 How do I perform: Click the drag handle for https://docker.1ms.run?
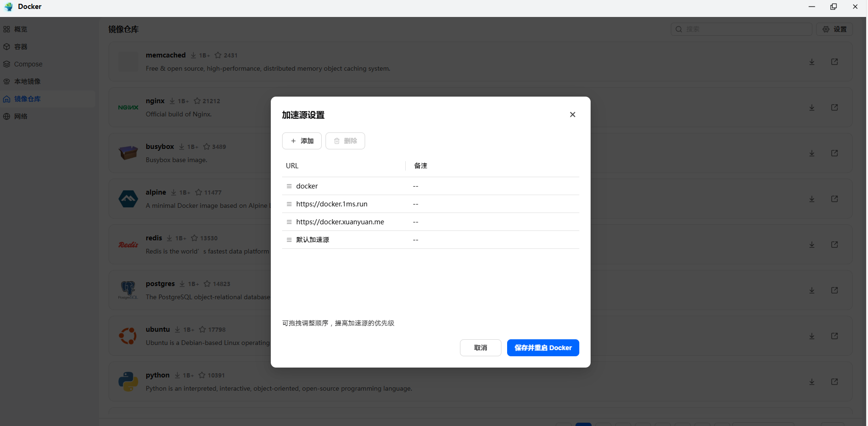point(289,204)
